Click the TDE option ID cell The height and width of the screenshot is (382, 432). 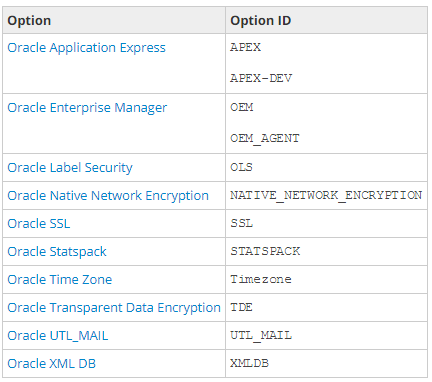pos(326,308)
